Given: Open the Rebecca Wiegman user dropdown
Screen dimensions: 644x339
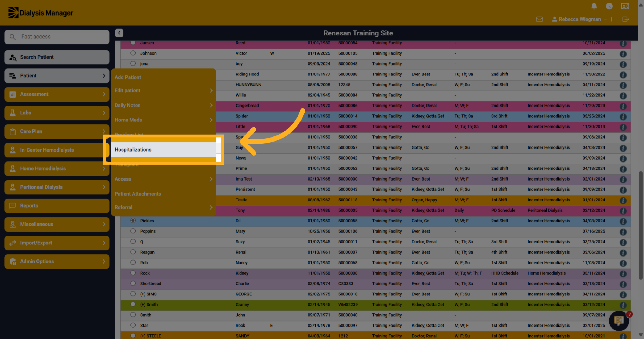Looking at the screenshot, I should click(579, 19).
